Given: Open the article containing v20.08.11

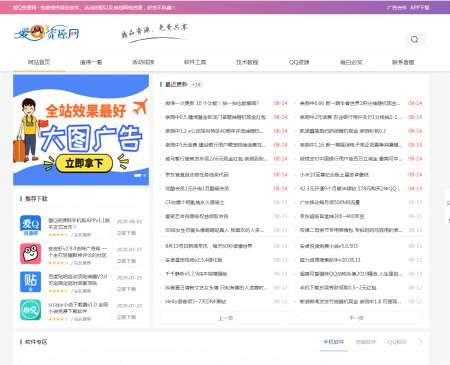Looking at the screenshot, I should coord(330,260).
